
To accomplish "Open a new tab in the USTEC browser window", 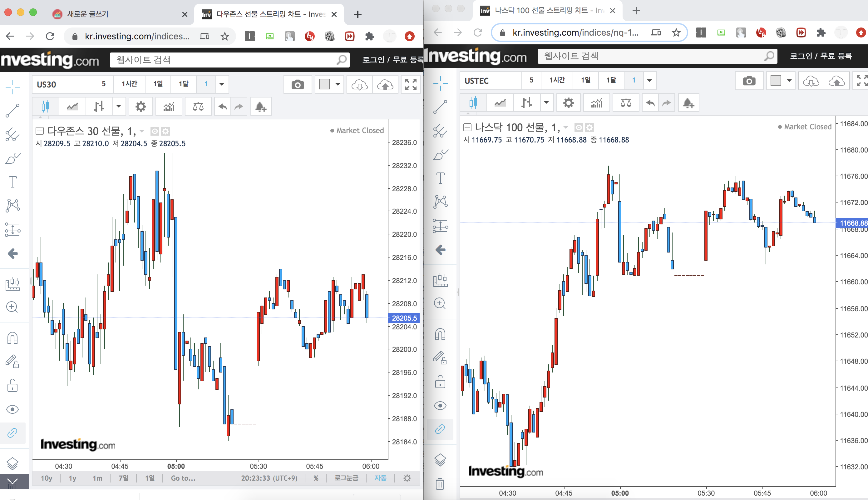I will pos(636,11).
